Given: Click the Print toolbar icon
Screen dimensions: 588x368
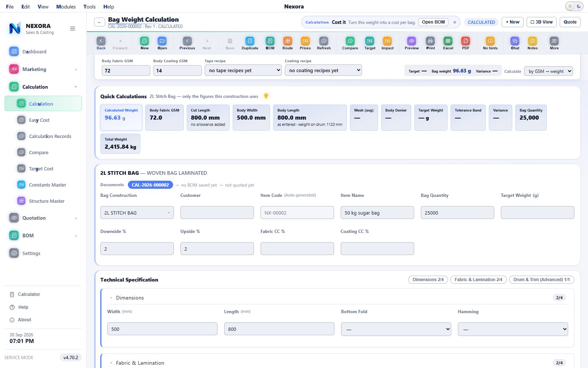Looking at the screenshot, I should click(x=430, y=43).
